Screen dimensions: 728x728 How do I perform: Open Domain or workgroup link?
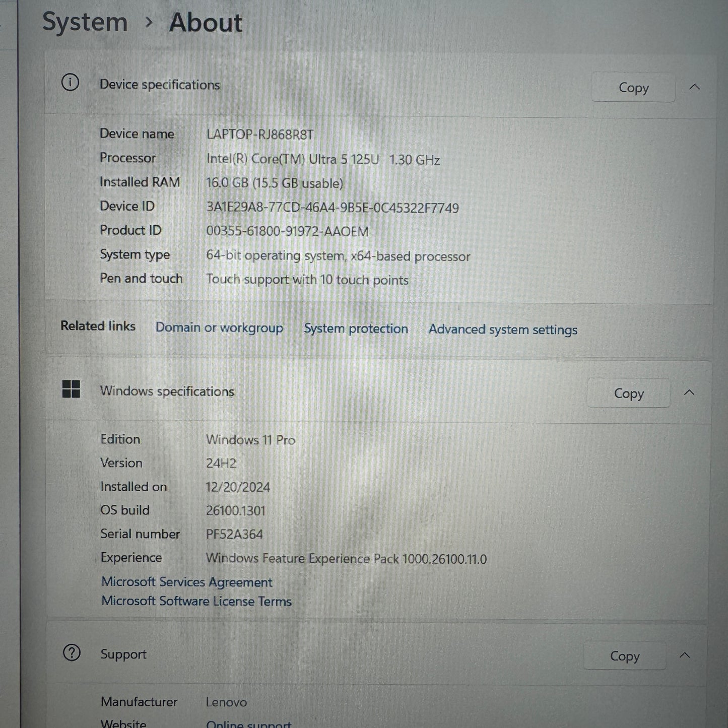(219, 327)
